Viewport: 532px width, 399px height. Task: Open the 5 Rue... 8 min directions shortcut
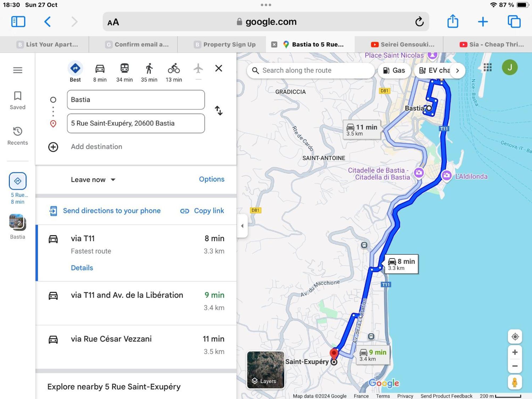point(18,188)
